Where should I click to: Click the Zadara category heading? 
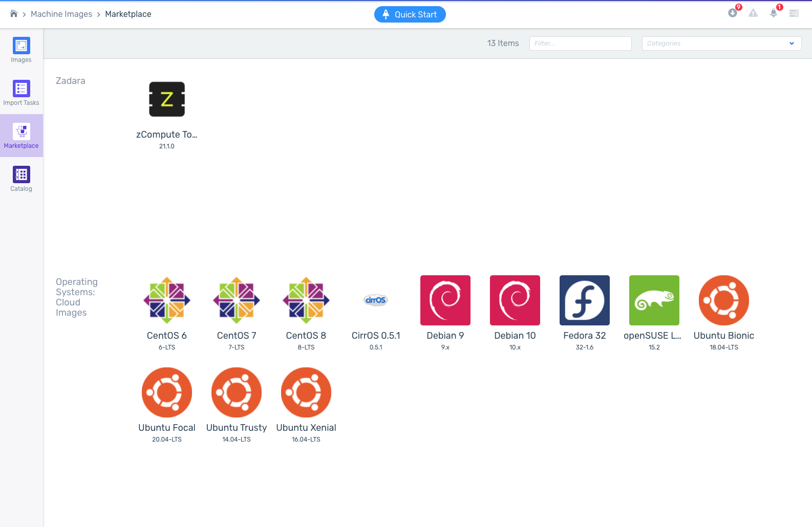click(71, 81)
